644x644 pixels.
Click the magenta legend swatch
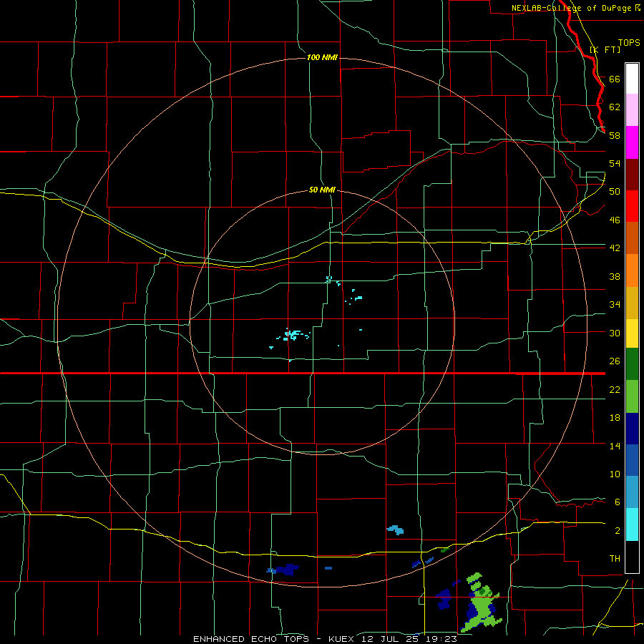pos(632,142)
